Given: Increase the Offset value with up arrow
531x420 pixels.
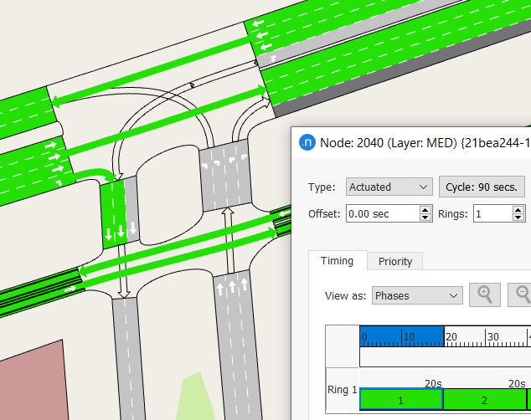Looking at the screenshot, I should click(425, 209).
